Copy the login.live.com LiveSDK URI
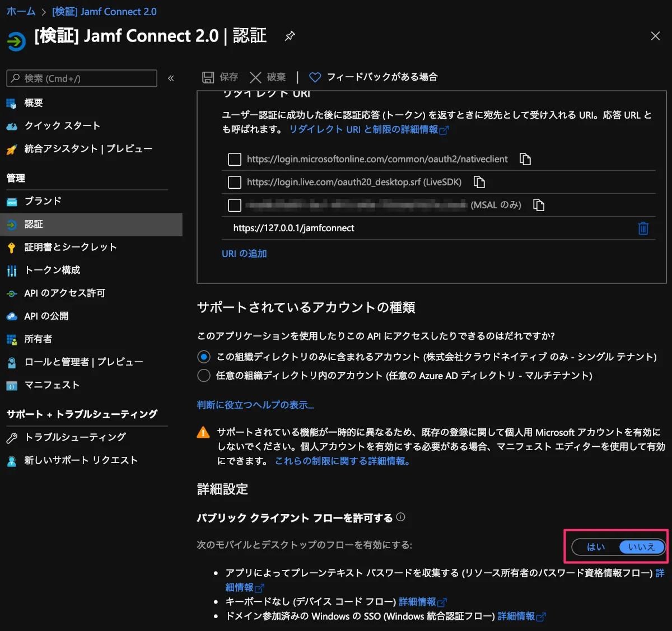This screenshot has width=672, height=631. click(x=479, y=182)
